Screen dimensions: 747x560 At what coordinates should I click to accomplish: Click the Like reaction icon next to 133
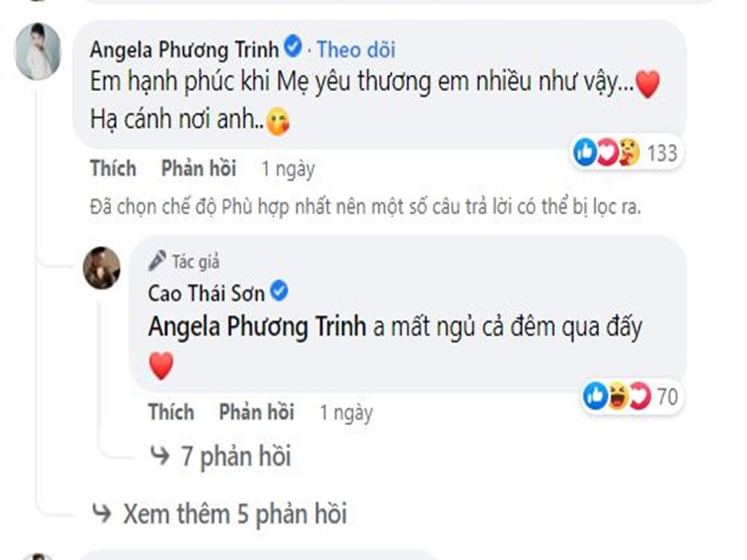[586, 147]
